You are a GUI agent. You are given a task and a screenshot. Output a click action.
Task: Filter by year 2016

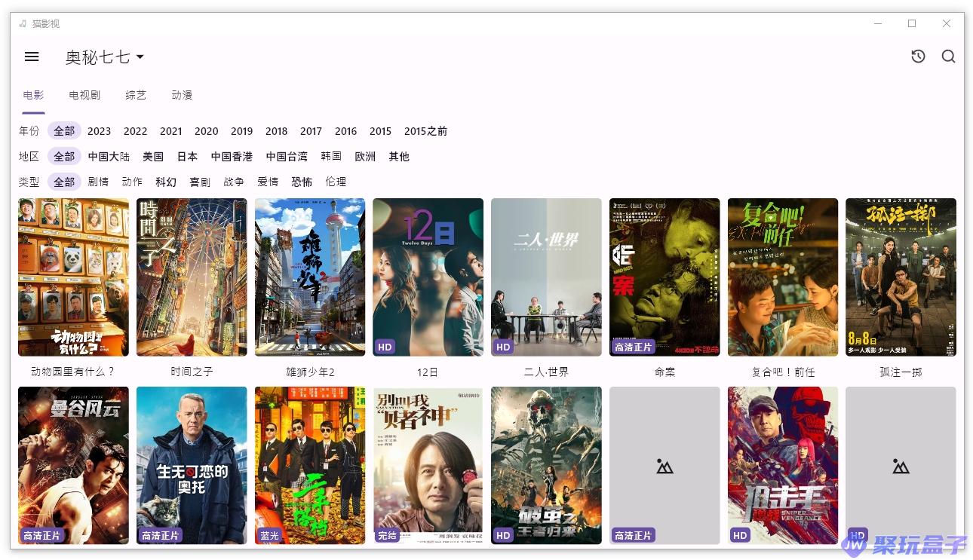pos(345,131)
